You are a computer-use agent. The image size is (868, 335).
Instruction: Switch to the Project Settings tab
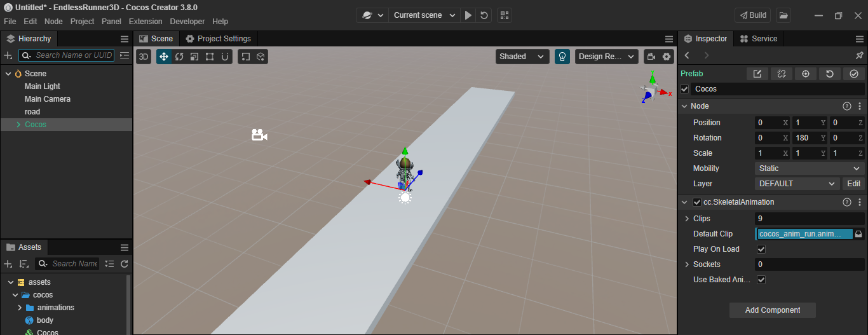point(218,39)
